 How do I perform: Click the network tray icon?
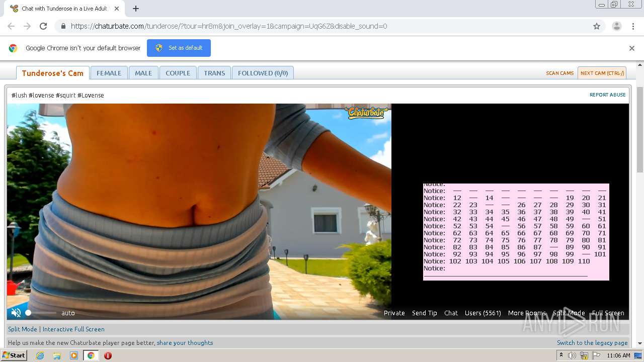coord(584,355)
